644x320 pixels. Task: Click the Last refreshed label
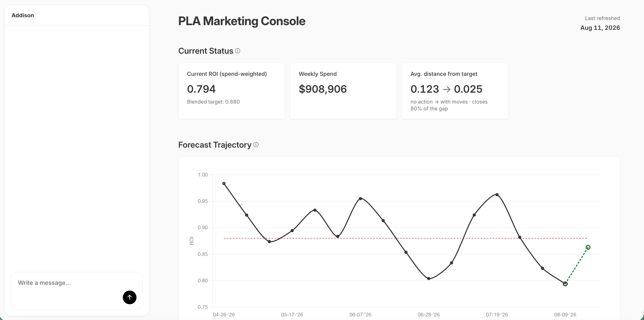click(602, 18)
